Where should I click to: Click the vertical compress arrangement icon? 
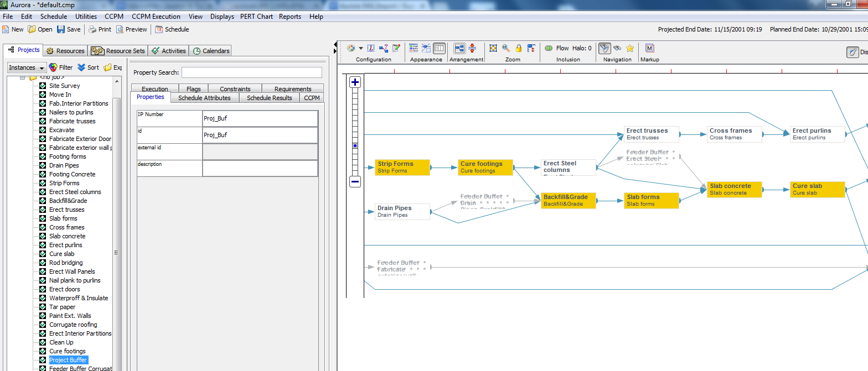pos(472,49)
